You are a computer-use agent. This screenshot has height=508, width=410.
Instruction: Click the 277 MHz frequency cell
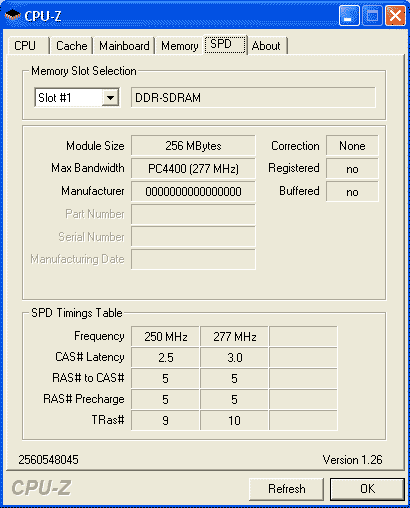pyautogui.click(x=235, y=337)
